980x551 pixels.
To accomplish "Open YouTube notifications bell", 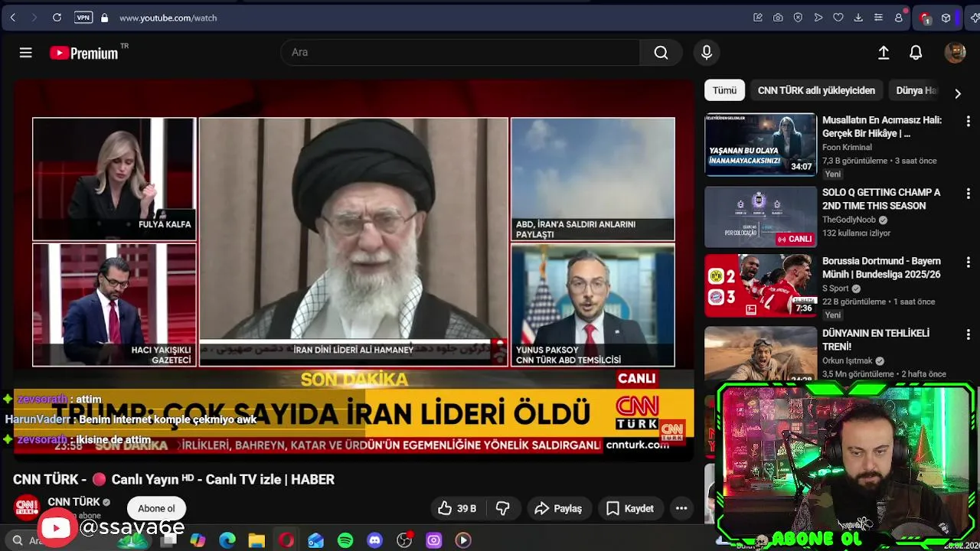I will [916, 52].
